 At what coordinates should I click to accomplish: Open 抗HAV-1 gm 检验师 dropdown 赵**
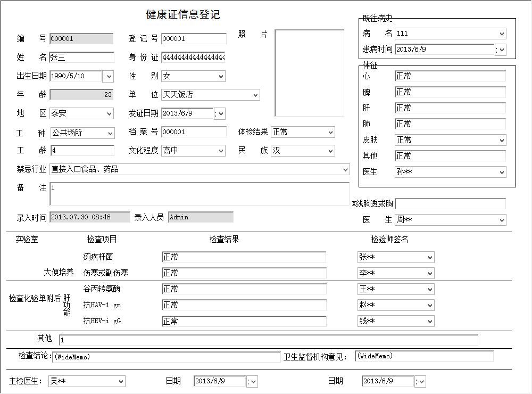click(430, 306)
